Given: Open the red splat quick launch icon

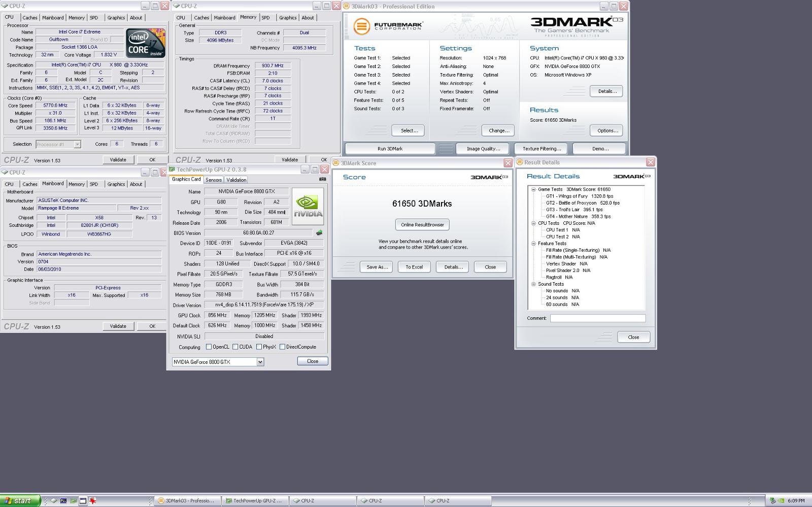Looking at the screenshot, I should coord(92,500).
